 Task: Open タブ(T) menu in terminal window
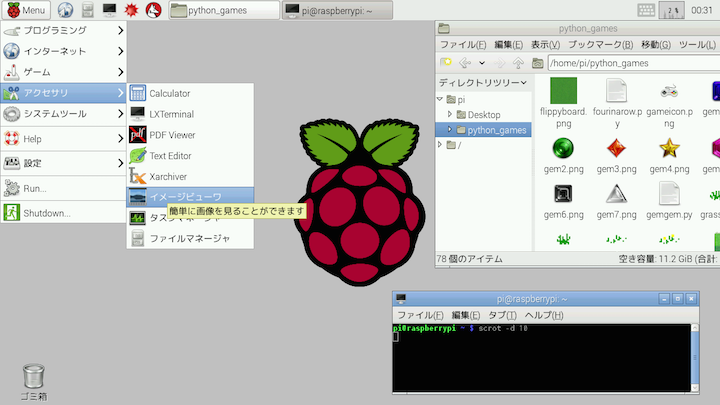coord(502,315)
